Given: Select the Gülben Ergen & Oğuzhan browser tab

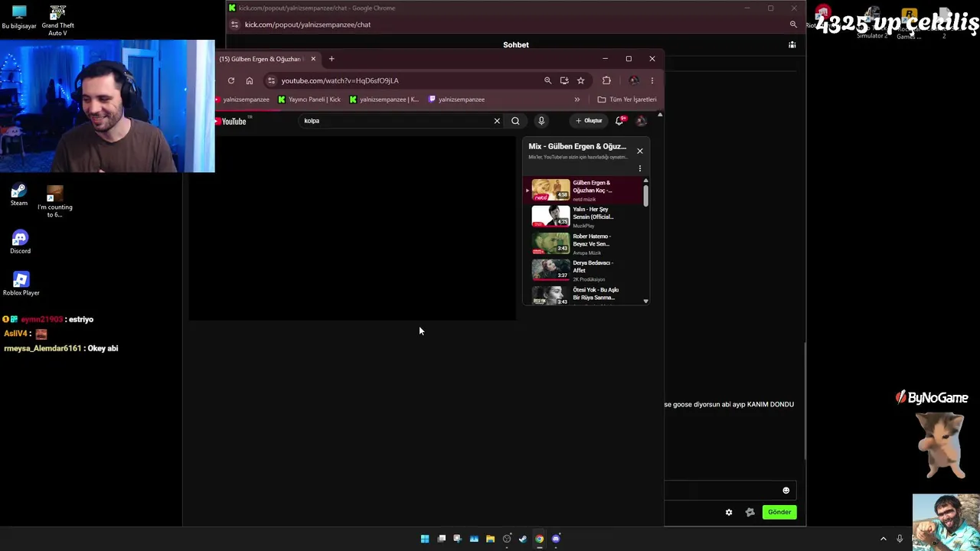Looking at the screenshot, I should click(264, 59).
